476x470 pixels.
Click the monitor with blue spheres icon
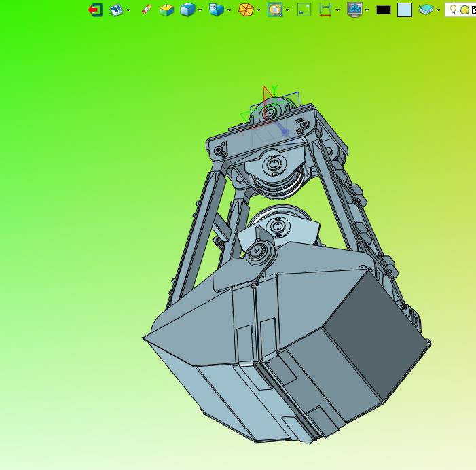coord(354,10)
